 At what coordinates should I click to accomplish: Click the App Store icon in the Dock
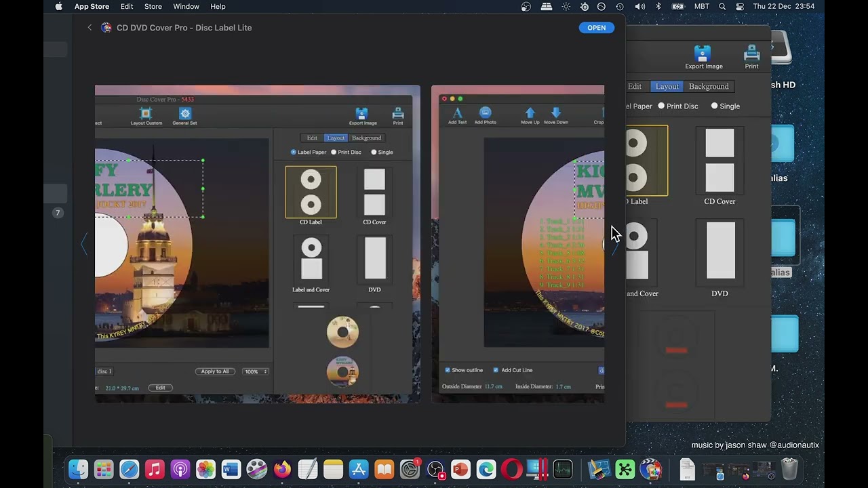[x=359, y=469]
